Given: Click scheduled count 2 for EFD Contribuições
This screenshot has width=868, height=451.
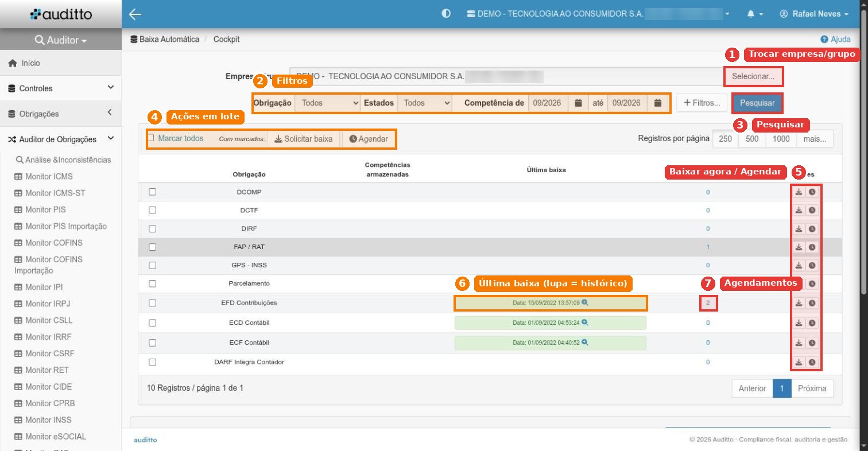Looking at the screenshot, I should click(x=708, y=303).
